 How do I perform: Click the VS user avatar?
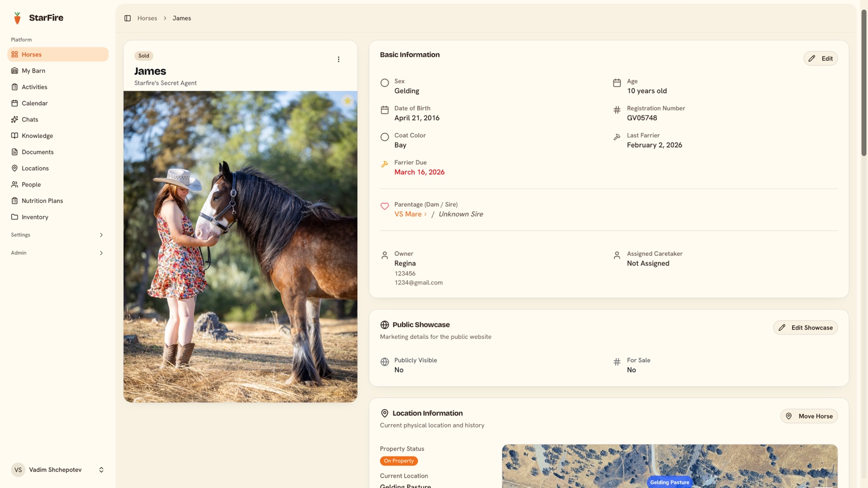18,470
